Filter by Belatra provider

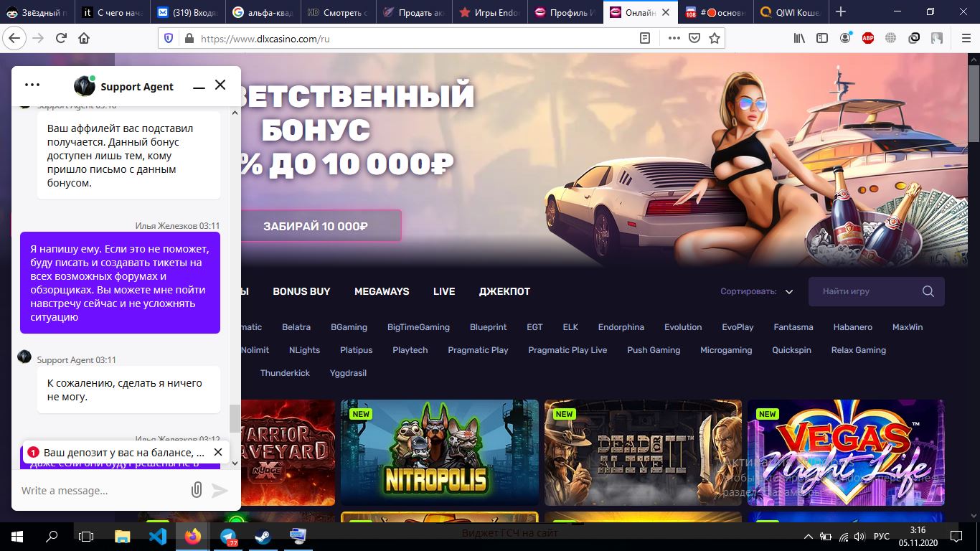click(x=296, y=327)
